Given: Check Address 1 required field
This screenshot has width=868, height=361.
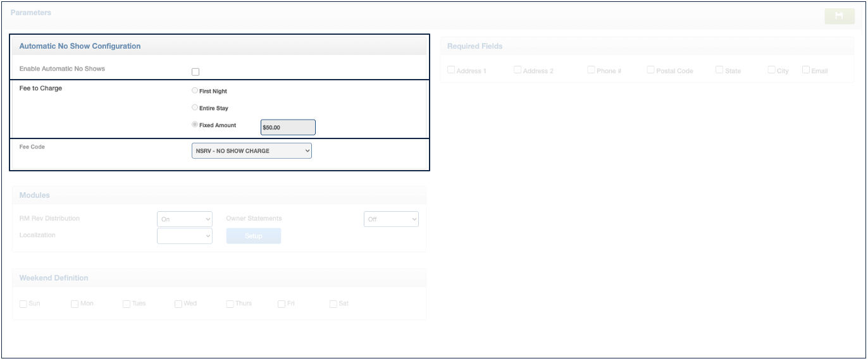Looking at the screenshot, I should [451, 70].
